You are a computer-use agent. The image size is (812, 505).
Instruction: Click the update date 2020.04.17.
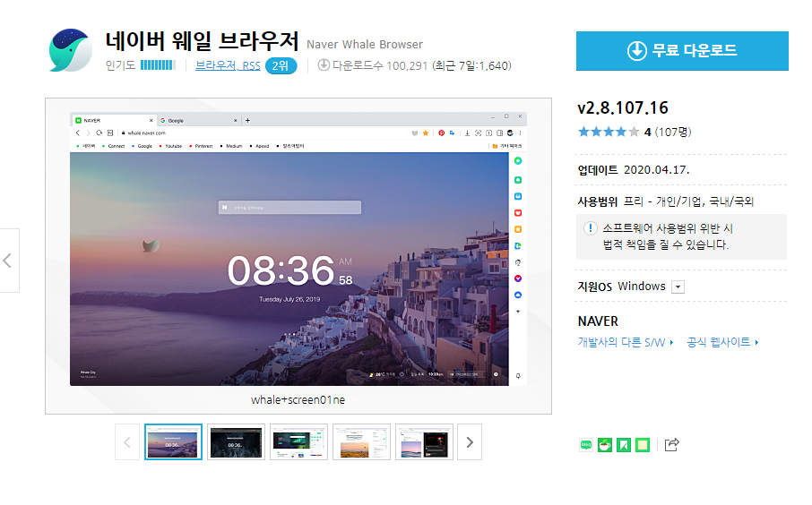click(657, 170)
